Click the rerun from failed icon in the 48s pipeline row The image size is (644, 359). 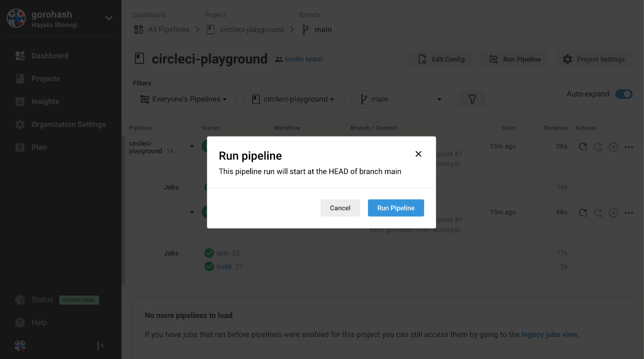(598, 213)
